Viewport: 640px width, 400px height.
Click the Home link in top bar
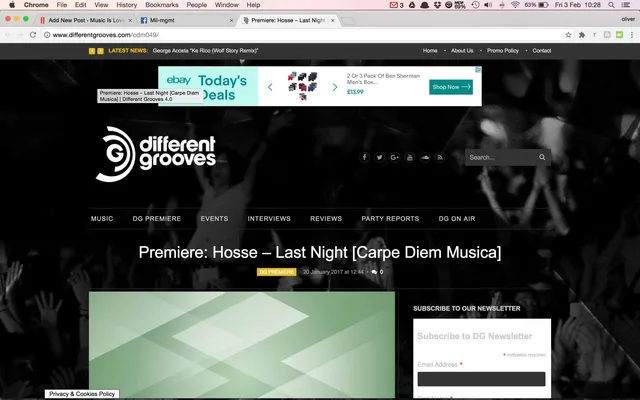(x=430, y=51)
